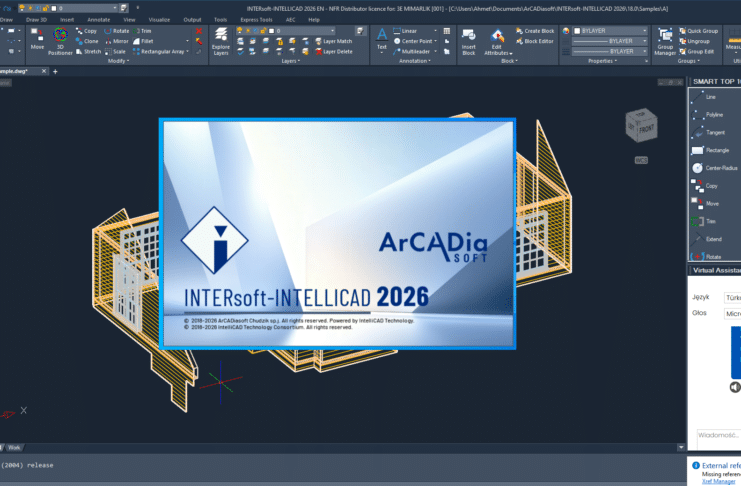Toggle the speaker mute icon
This screenshot has height=486, width=741.
[735, 387]
